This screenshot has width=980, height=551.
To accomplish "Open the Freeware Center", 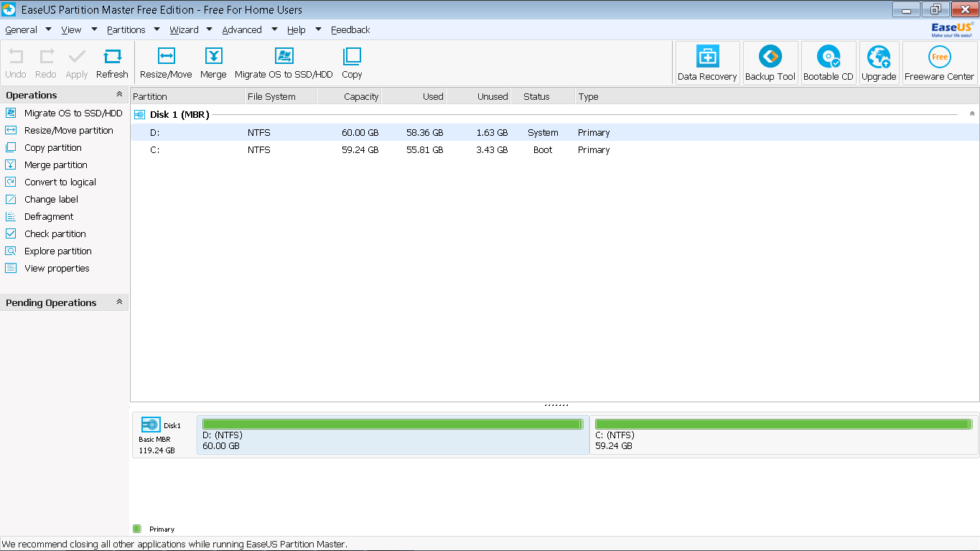I will tap(939, 63).
